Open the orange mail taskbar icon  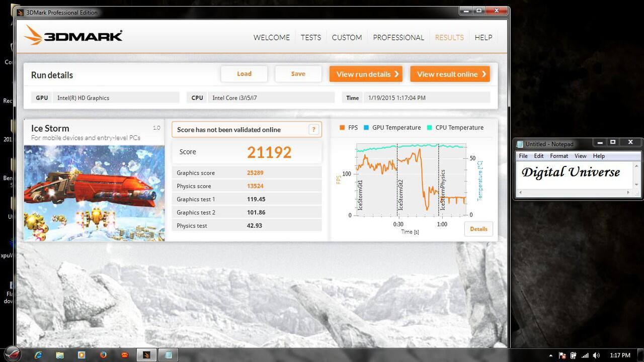125,355
